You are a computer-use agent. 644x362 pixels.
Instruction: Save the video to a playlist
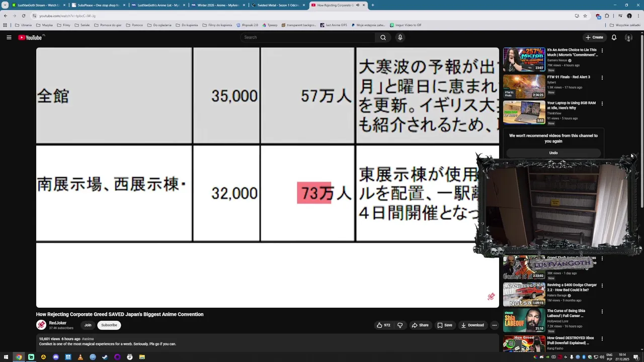tap(444, 325)
